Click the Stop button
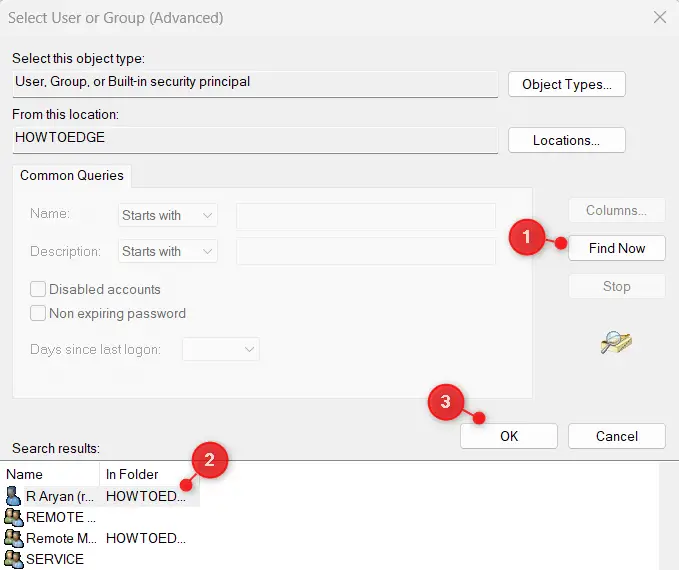Viewport: 679px width, 570px height. 617,286
